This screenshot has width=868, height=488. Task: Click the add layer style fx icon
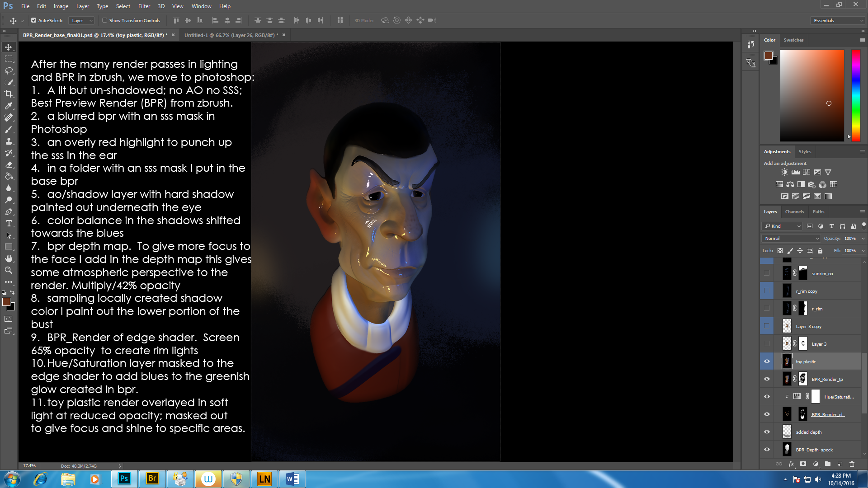click(x=791, y=464)
